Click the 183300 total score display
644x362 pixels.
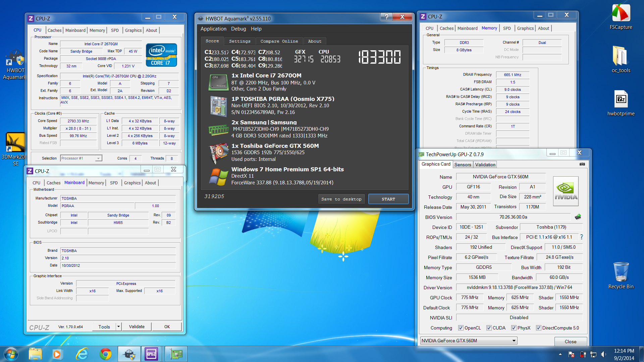(x=379, y=57)
